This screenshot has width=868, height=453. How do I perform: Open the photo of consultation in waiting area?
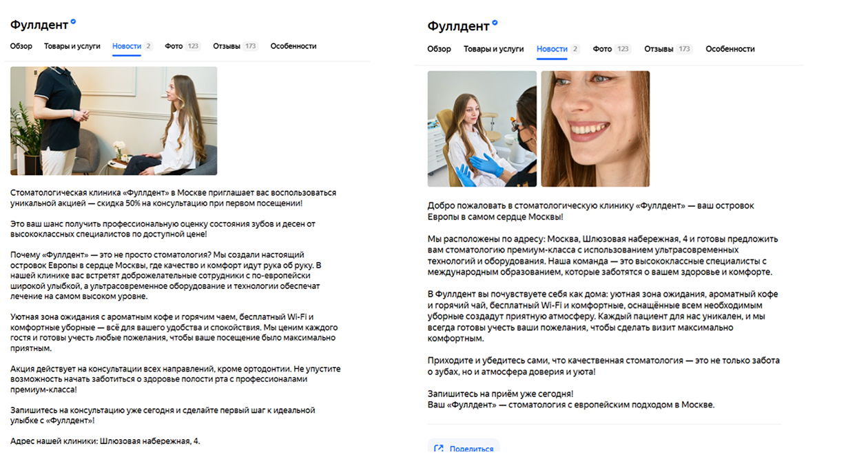point(114,121)
